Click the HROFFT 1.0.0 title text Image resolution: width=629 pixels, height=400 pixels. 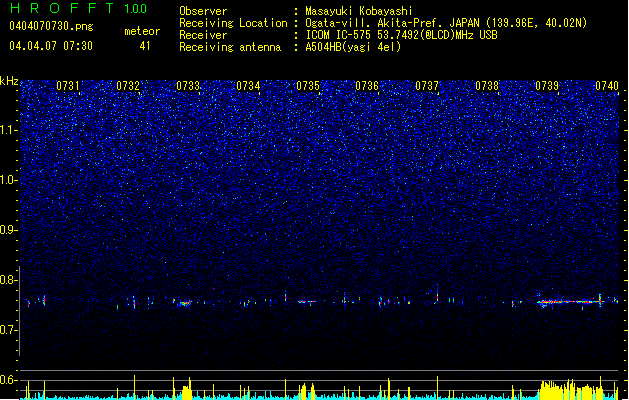(79, 8)
